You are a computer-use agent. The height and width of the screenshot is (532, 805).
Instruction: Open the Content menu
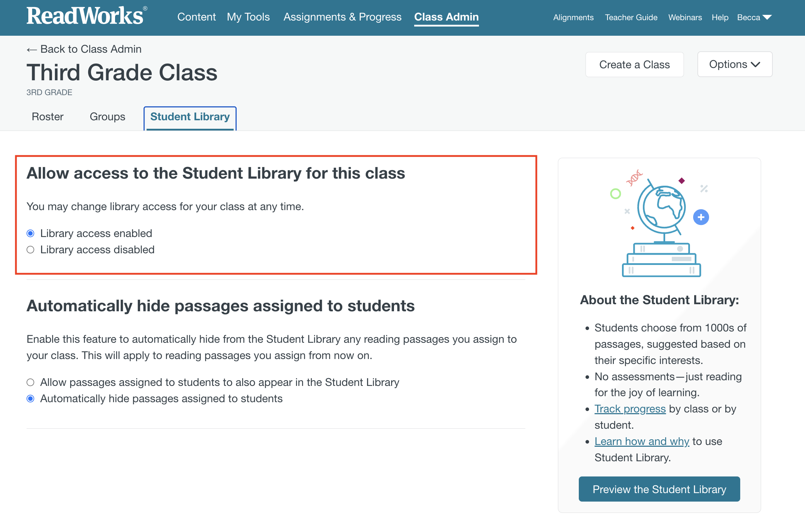click(x=196, y=17)
